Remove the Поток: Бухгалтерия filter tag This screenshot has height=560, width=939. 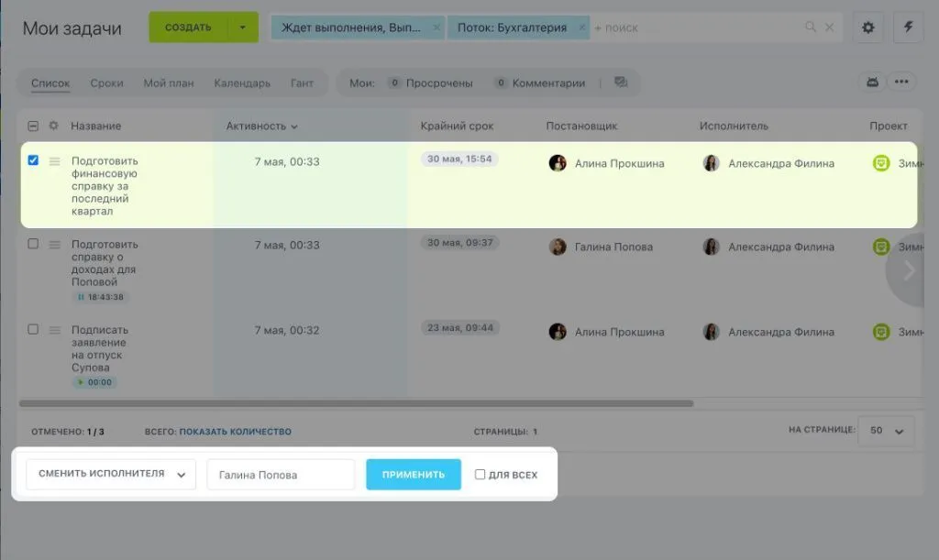click(580, 27)
